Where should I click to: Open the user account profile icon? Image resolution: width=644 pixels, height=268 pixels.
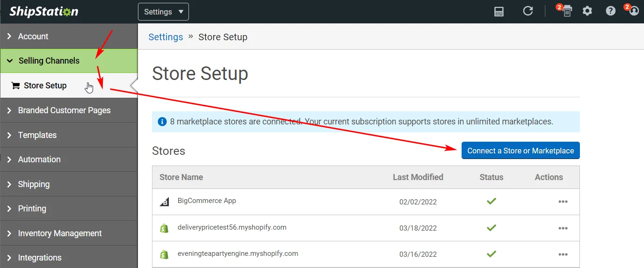634,11
